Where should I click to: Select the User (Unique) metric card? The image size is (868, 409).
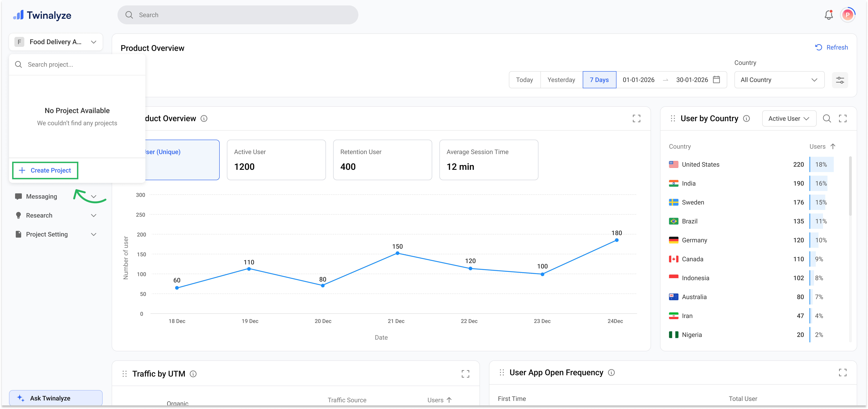point(182,160)
